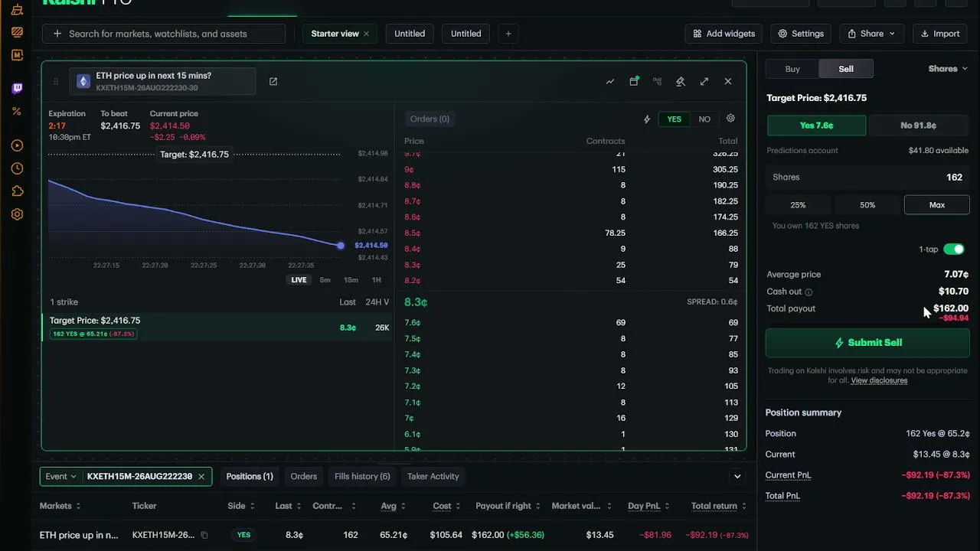
Task: Set shares to 50%
Action: click(867, 205)
